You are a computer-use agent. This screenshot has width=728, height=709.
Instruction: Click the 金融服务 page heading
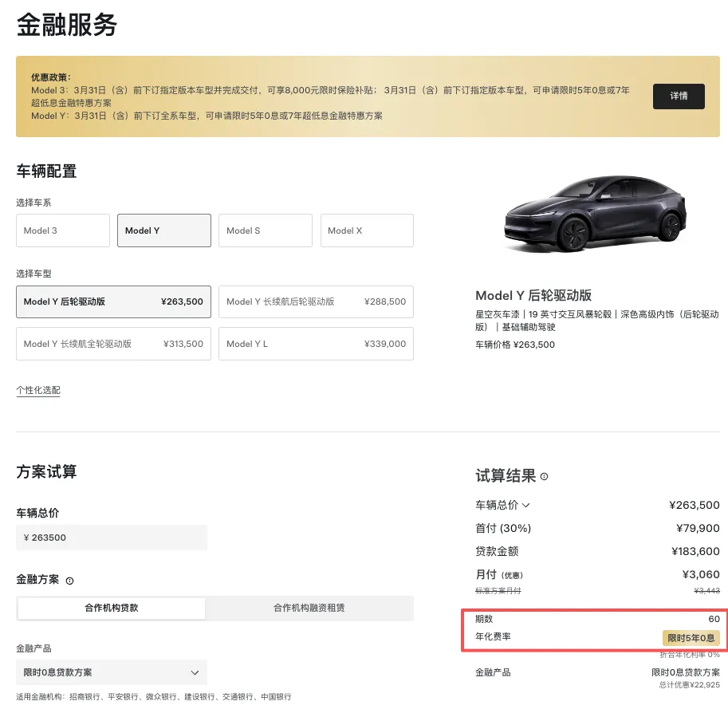66,25
